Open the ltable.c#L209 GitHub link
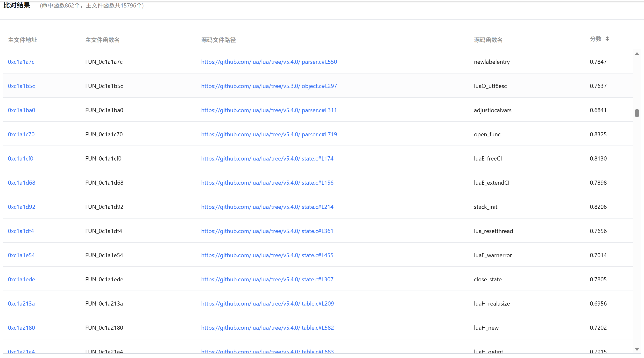 (x=268, y=304)
